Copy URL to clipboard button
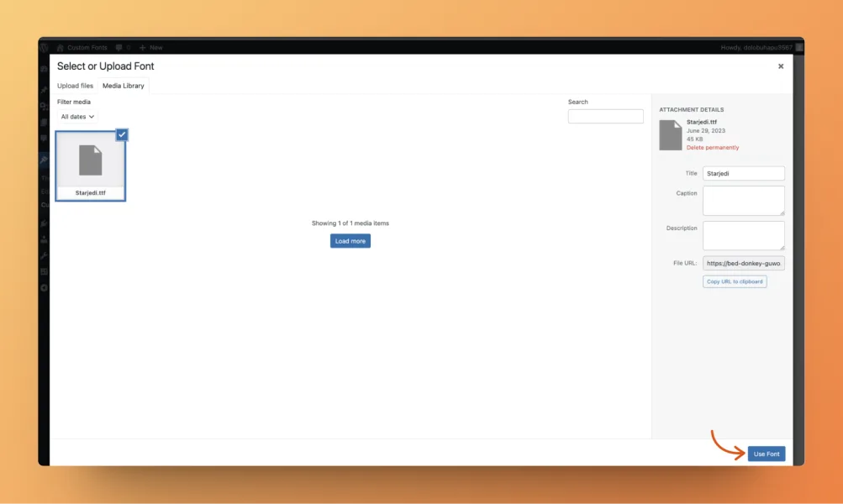The width and height of the screenshot is (843, 504). (735, 281)
